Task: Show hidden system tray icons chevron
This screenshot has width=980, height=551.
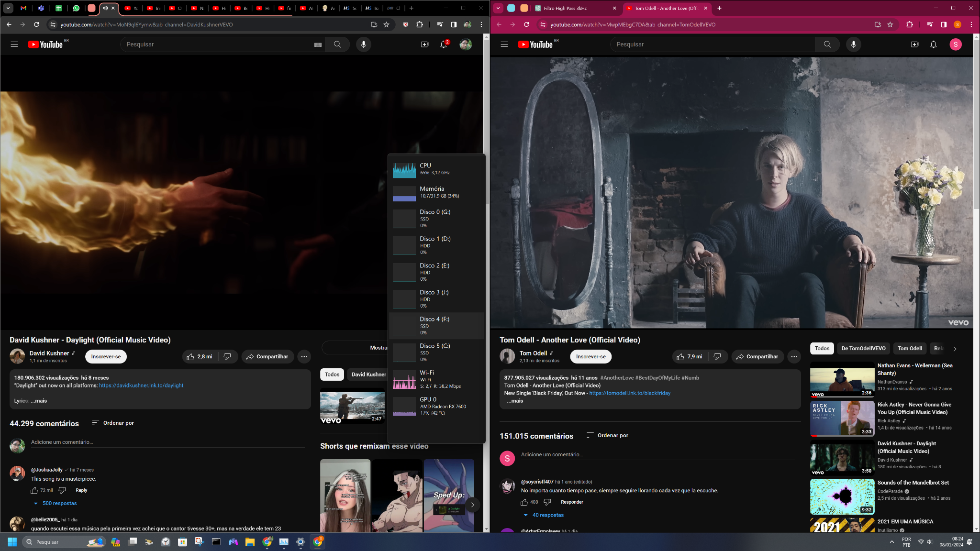Action: click(x=892, y=542)
